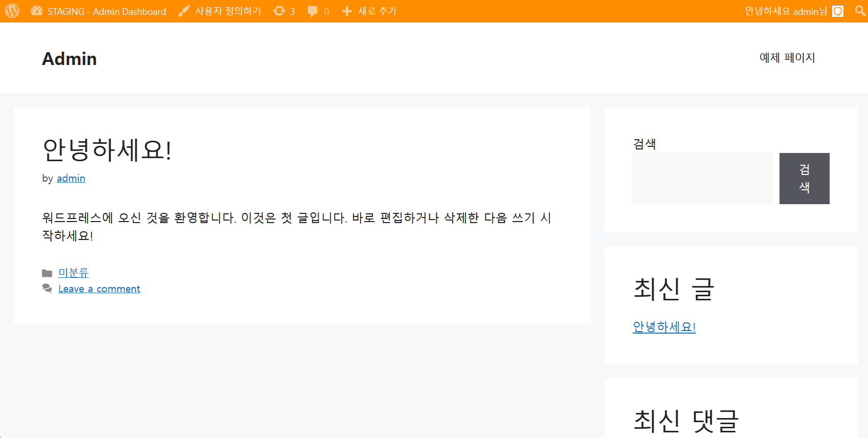Open the 예제 페이지 navigation item
This screenshot has width=868, height=438.
click(787, 58)
